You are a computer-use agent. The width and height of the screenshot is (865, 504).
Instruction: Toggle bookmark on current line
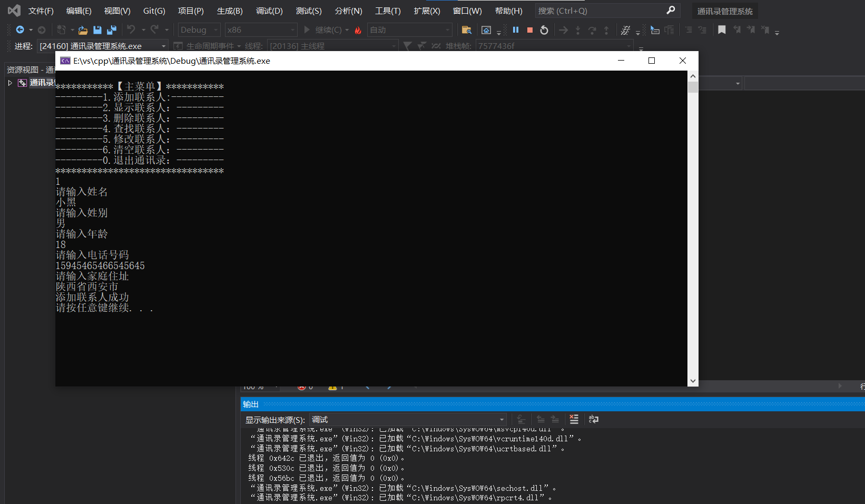722,30
